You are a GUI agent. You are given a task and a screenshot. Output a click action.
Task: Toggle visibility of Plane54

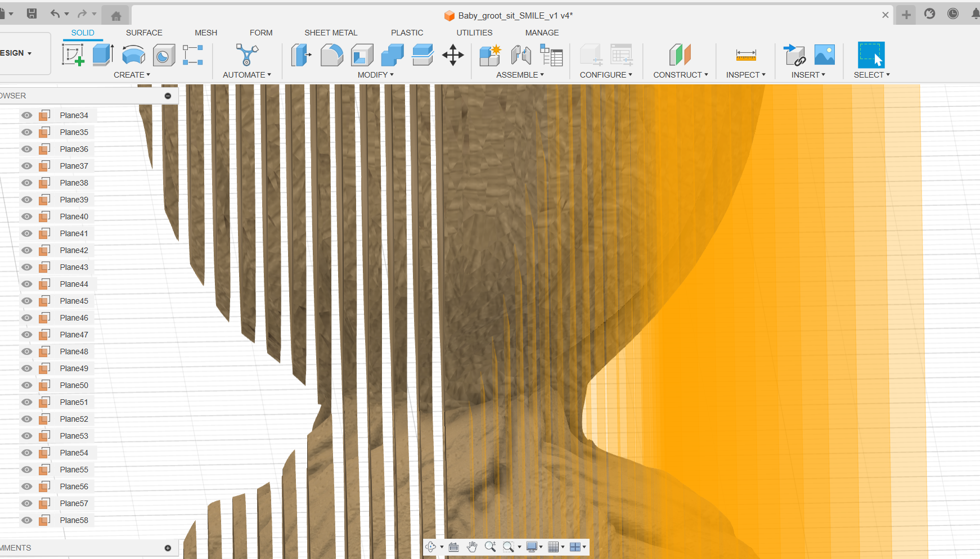[26, 453]
